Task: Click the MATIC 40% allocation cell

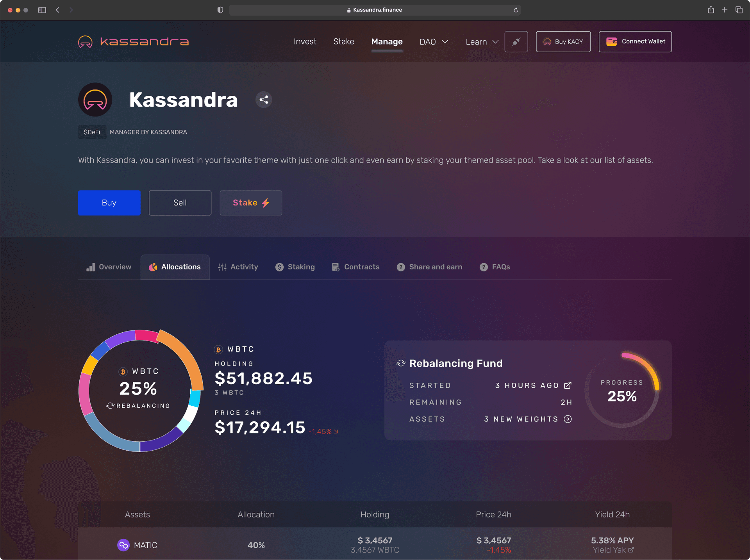Action: point(256,545)
